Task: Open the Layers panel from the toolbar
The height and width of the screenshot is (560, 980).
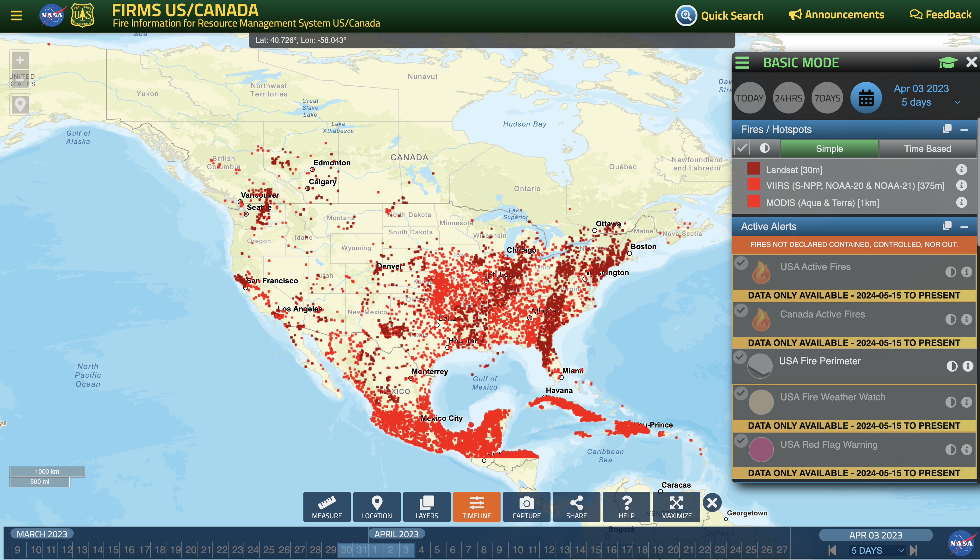Action: (x=426, y=507)
